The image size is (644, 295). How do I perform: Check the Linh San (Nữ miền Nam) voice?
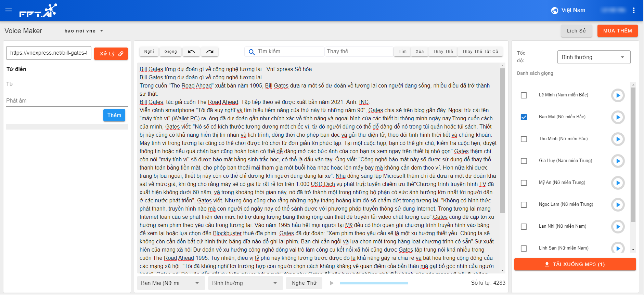[x=524, y=249]
